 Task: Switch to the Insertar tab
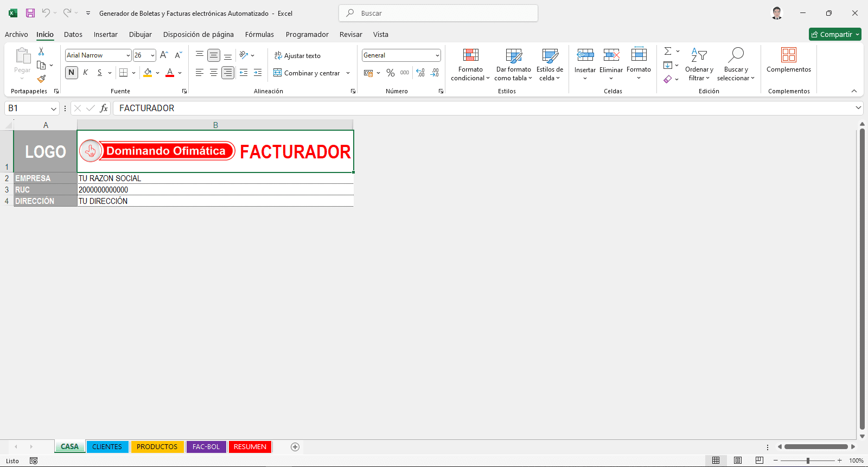[x=105, y=34]
